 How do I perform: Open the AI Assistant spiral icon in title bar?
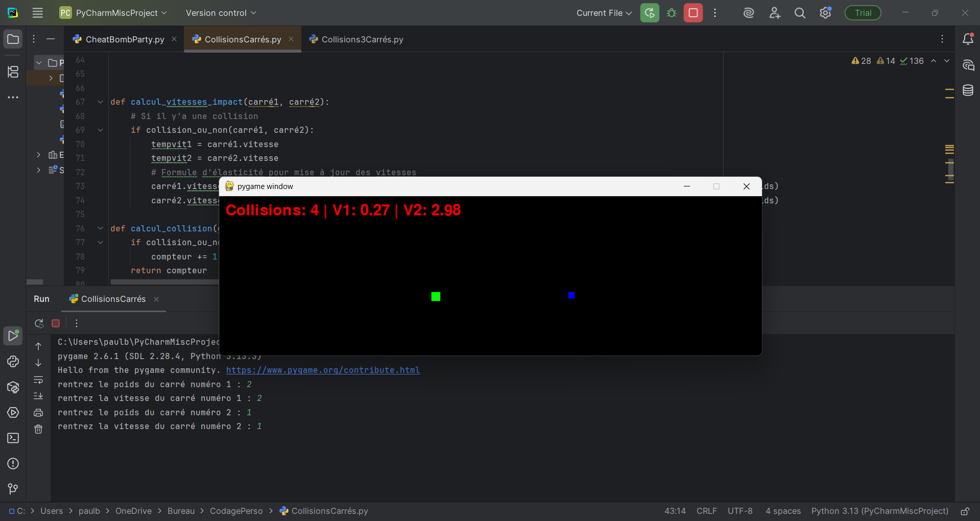point(749,13)
